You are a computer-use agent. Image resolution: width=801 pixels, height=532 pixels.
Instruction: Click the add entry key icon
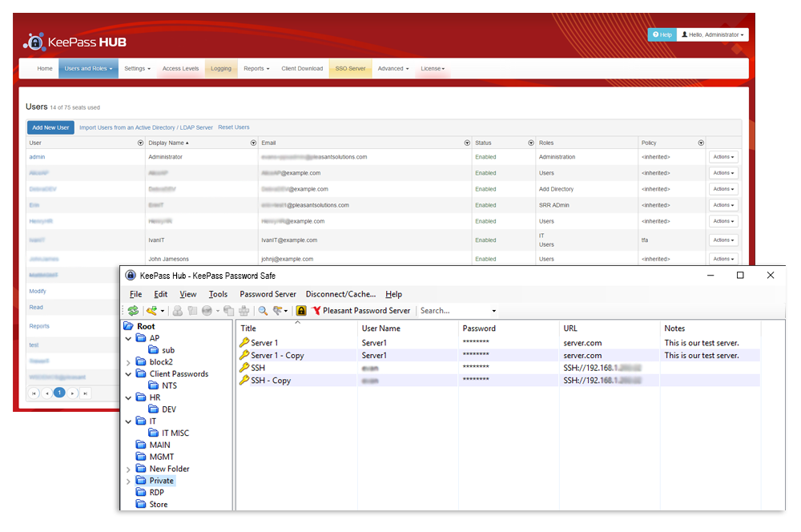tap(151, 311)
